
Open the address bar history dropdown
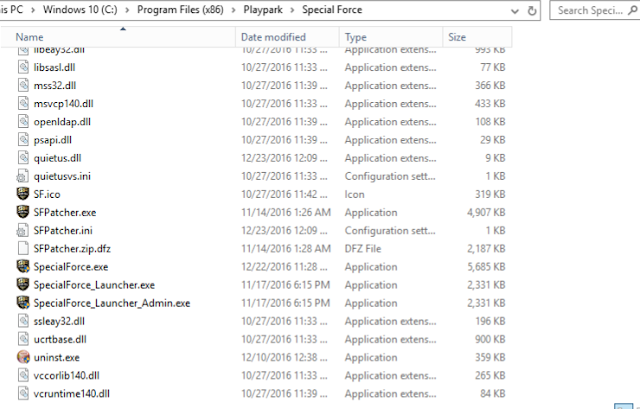515,11
